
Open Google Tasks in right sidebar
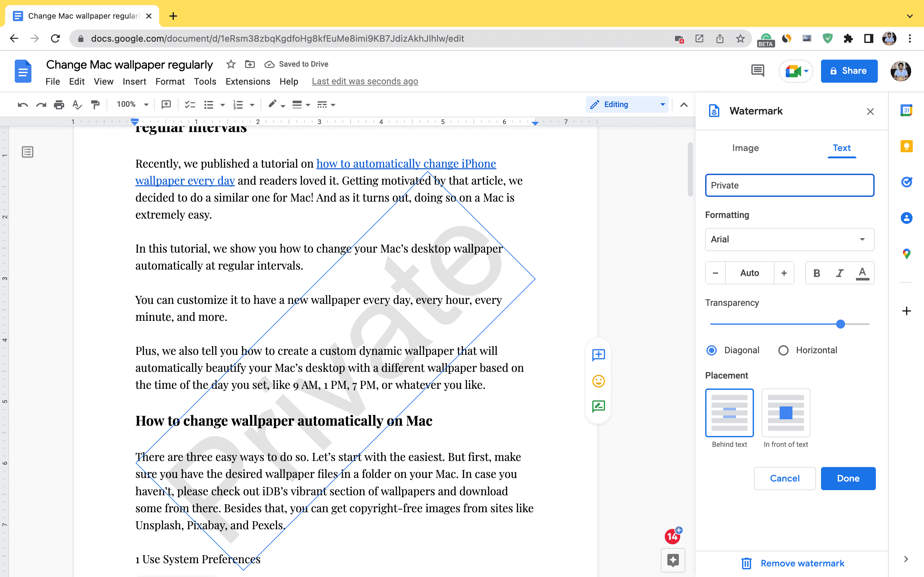[x=906, y=182]
